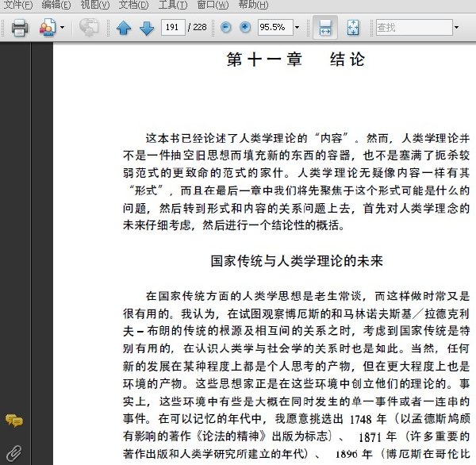The height and width of the screenshot is (465, 476).
Task: Open the 窗口(W) menu
Action: pyautogui.click(x=213, y=5)
